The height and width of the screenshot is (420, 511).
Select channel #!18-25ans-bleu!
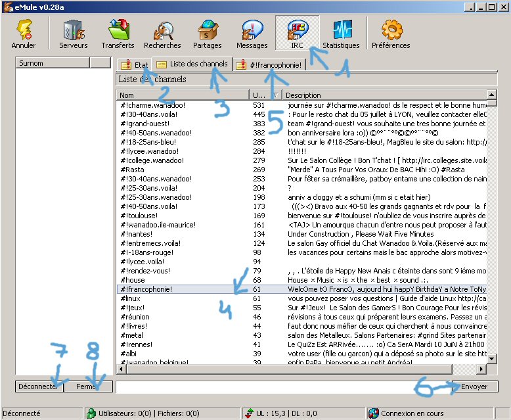[x=301, y=142]
